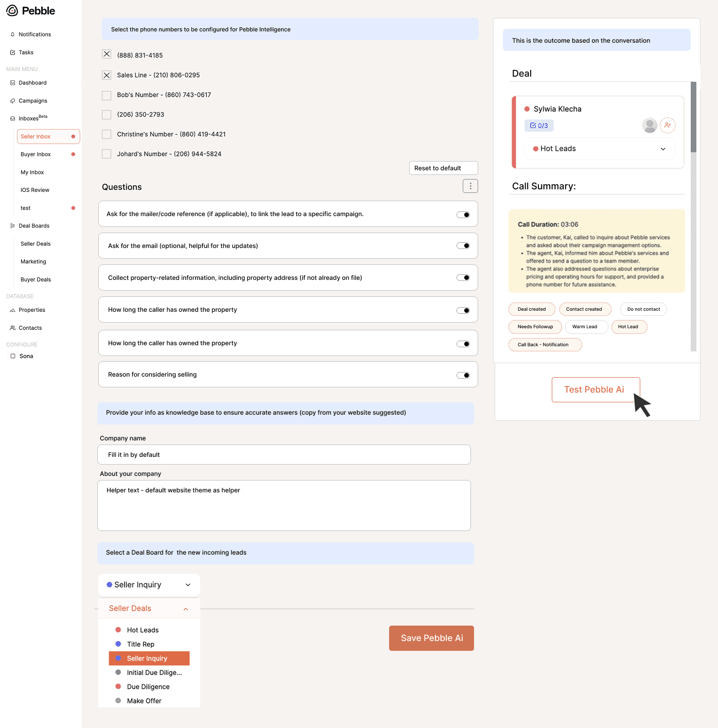Open Seller Inbox in sidebar

click(48, 136)
